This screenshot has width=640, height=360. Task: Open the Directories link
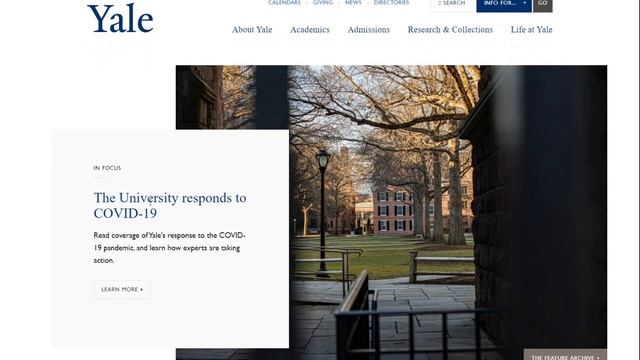click(x=391, y=2)
